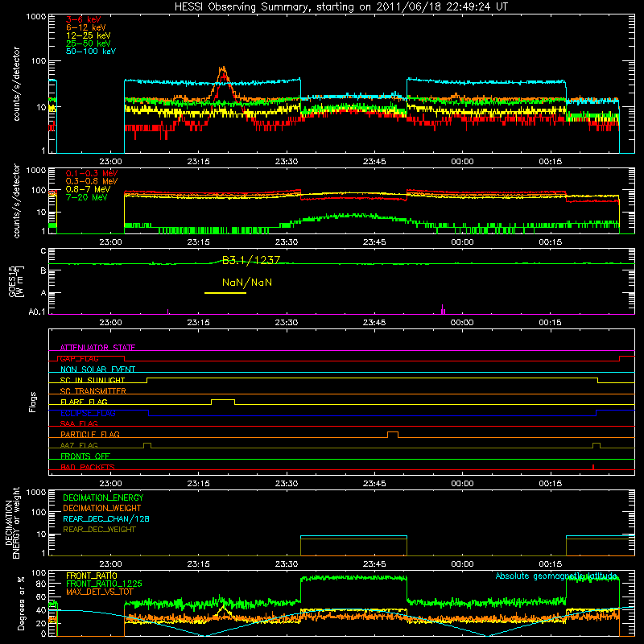Select the yellow 12-25 keV legend label

89,35
